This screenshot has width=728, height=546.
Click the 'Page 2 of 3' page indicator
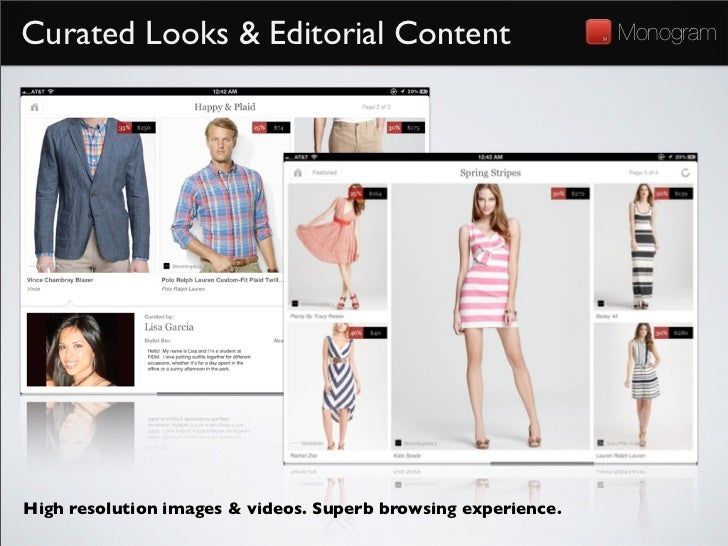[376, 107]
